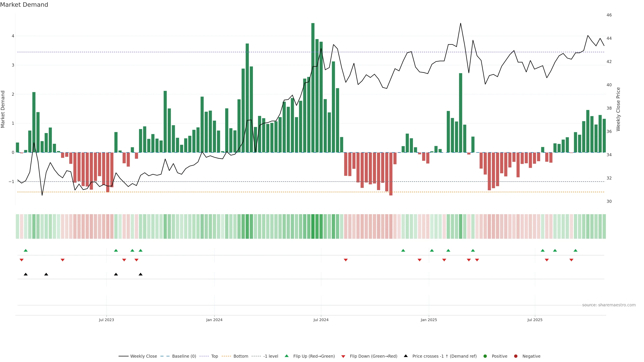
Task: Click the tallest green demand bar
Action: pos(313,87)
